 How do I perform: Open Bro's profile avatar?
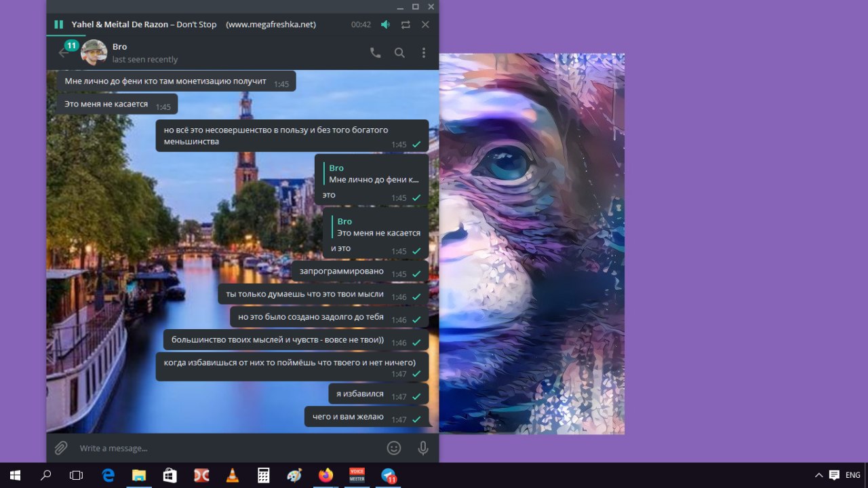click(x=94, y=52)
